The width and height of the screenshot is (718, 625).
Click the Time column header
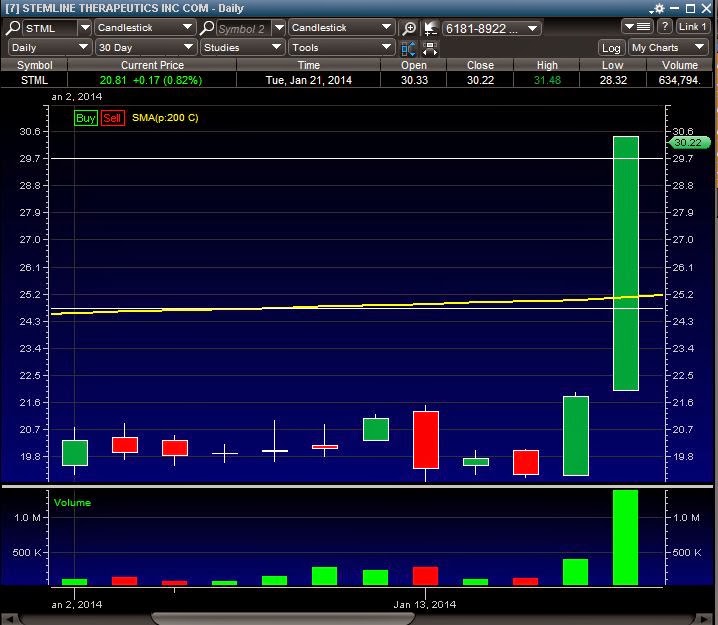point(309,65)
